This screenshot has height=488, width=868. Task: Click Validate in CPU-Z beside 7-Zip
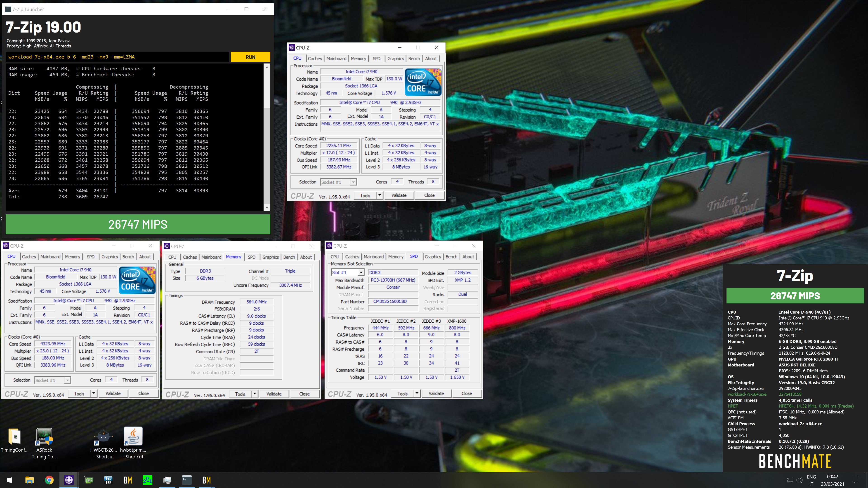[399, 195]
